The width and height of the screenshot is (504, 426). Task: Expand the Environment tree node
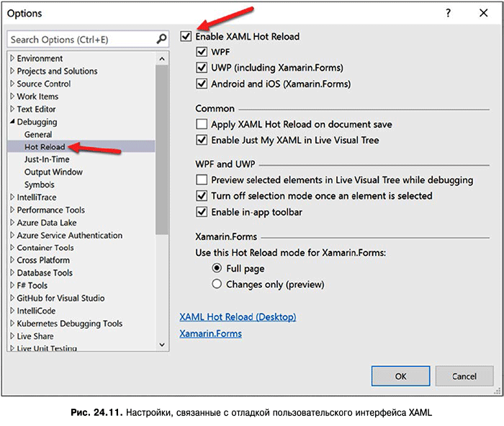(12, 58)
